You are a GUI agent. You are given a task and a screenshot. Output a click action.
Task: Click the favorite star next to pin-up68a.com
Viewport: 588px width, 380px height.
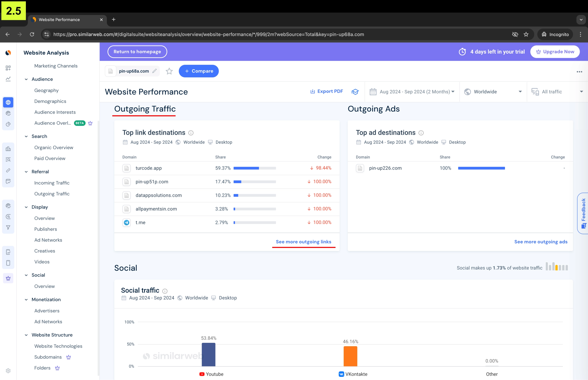169,71
